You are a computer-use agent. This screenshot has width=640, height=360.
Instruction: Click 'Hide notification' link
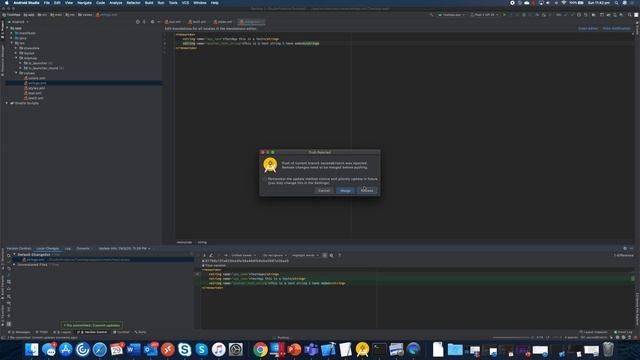pyautogui.click(x=616, y=29)
